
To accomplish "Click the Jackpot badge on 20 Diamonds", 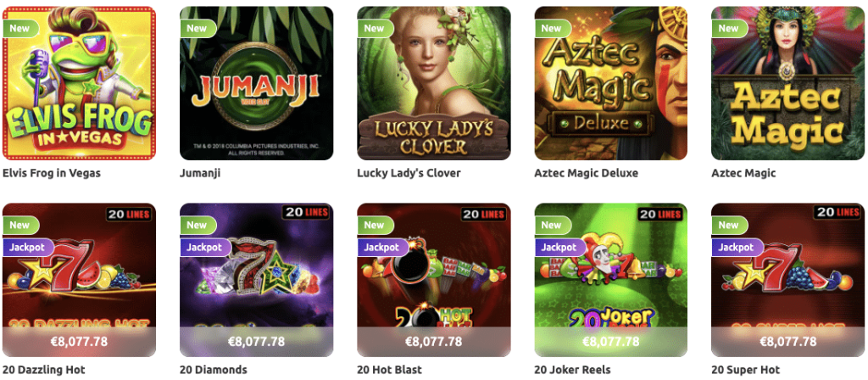I will point(205,248).
